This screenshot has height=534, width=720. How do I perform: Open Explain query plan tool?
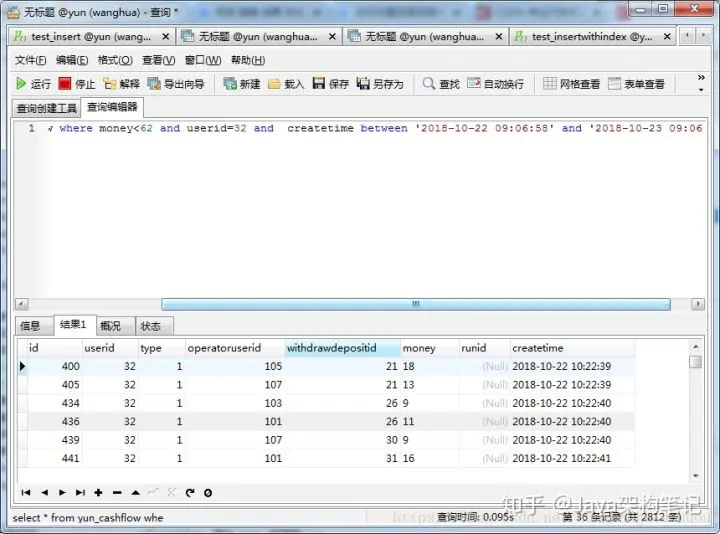121,84
